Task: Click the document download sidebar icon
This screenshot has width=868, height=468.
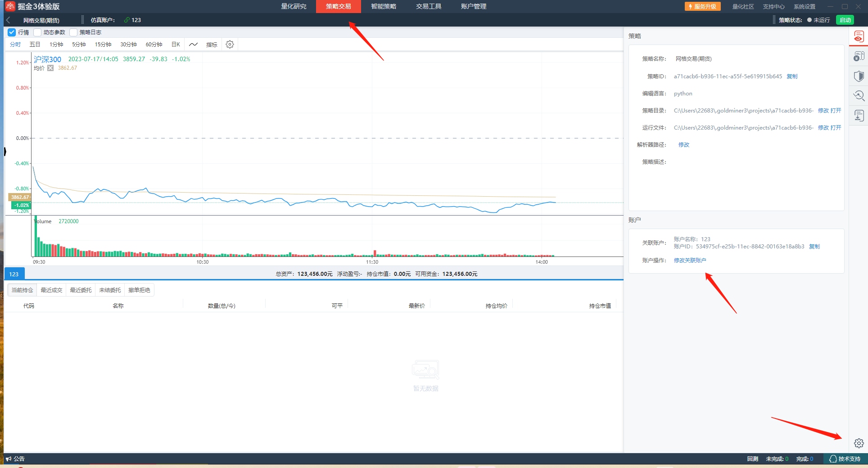Action: pos(859,116)
